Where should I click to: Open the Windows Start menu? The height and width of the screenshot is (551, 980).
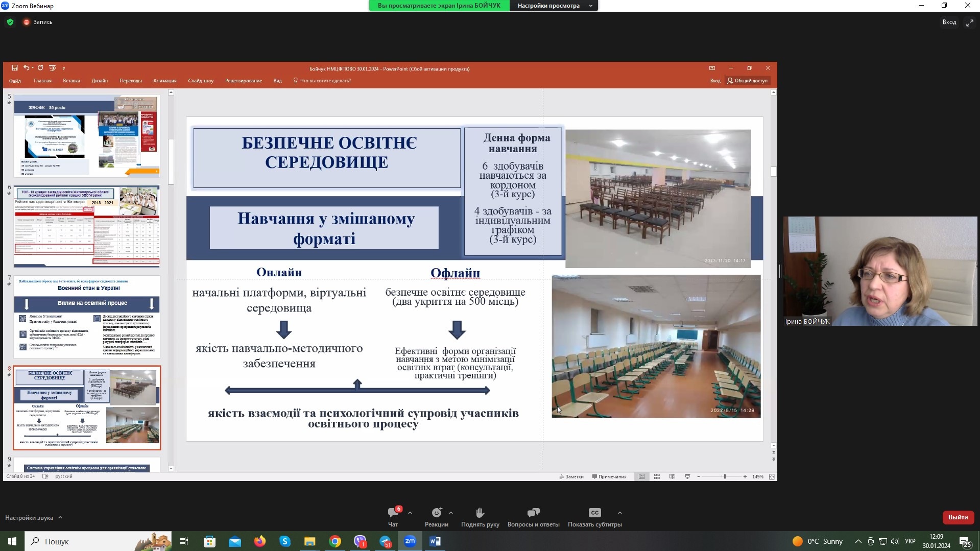(12, 541)
